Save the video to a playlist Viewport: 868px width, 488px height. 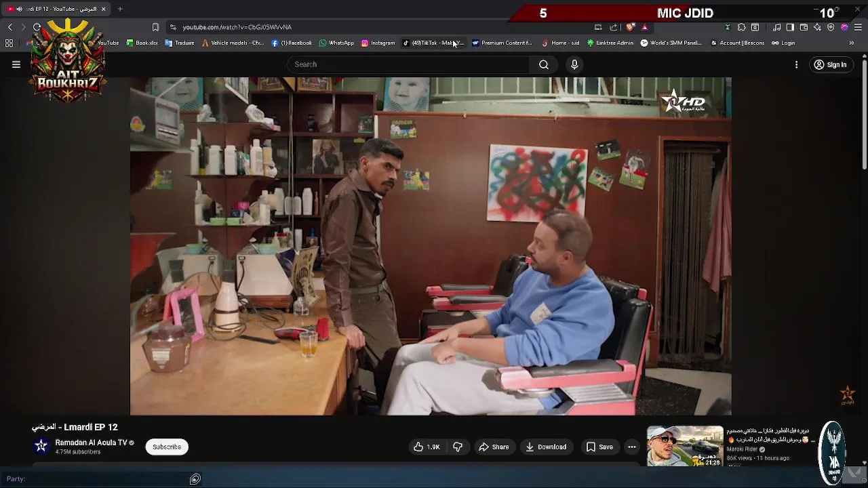click(599, 447)
